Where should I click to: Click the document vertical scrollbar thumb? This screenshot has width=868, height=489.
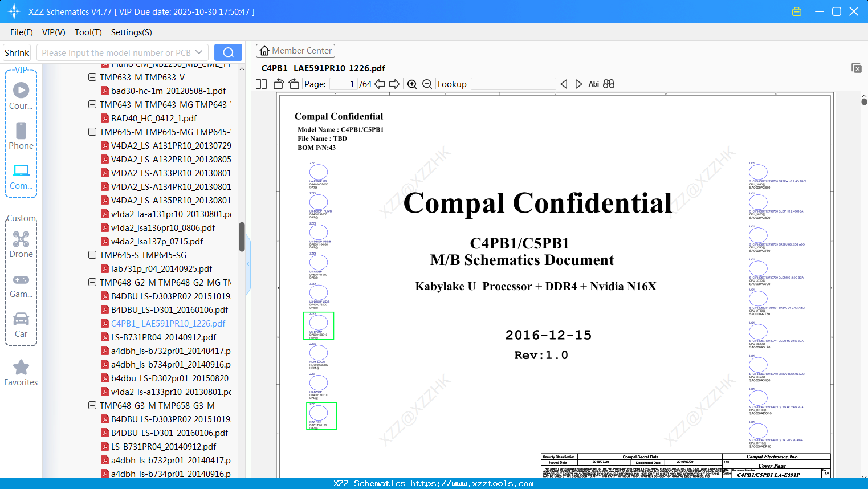[x=864, y=101]
